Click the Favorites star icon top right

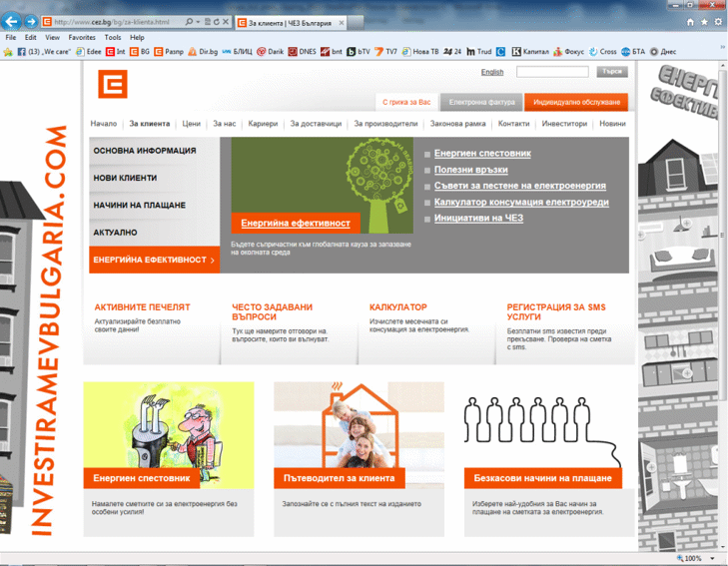[704, 22]
